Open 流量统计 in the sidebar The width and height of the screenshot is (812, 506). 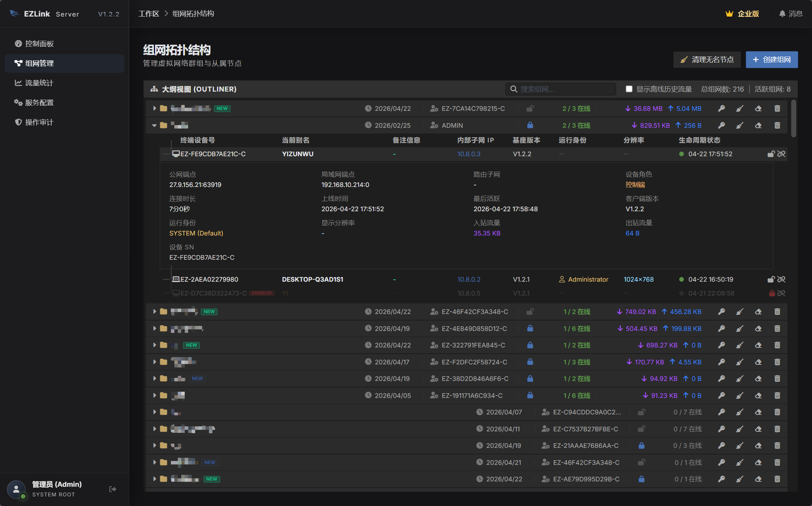[38, 83]
